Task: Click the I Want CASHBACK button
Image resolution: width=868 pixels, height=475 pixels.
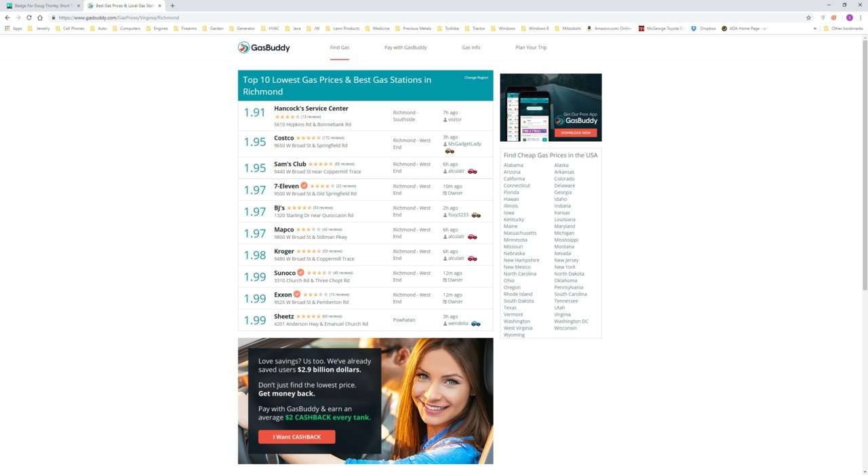Action: (296, 437)
